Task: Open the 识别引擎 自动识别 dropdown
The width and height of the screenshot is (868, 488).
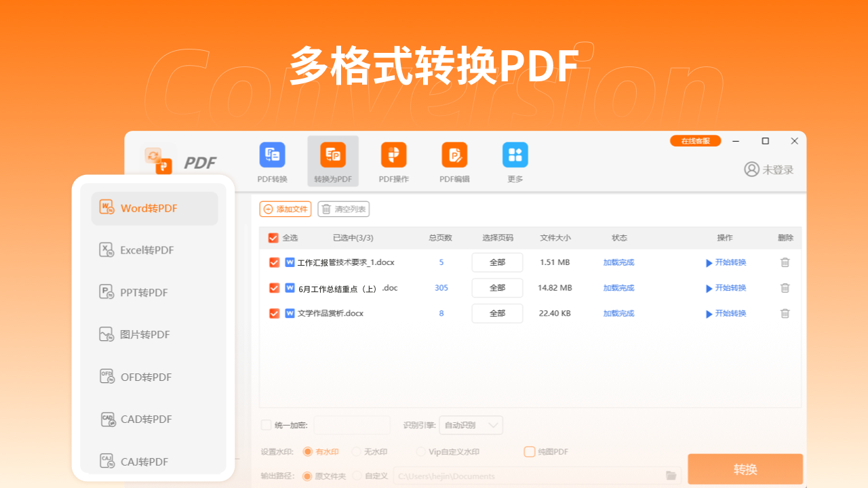Action: click(x=471, y=425)
